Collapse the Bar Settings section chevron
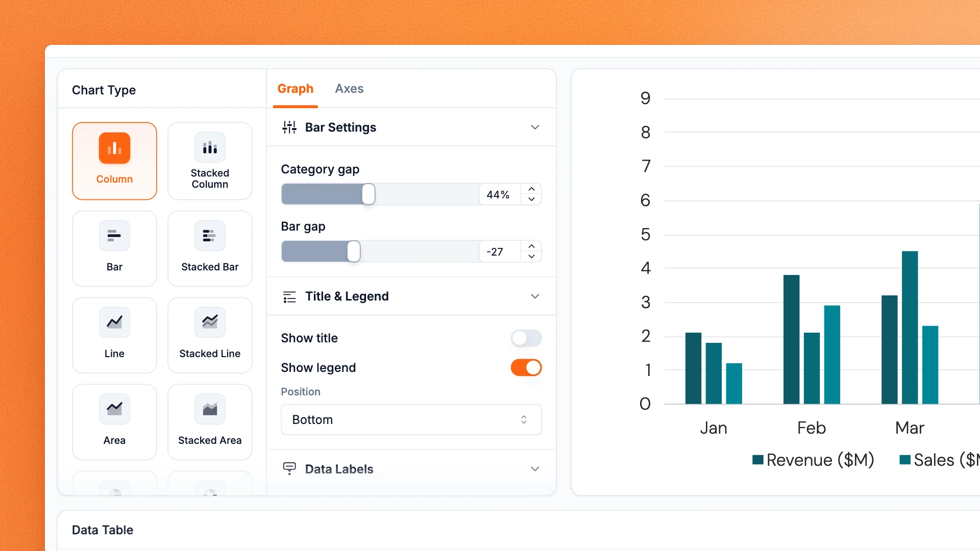980x551 pixels. [535, 127]
